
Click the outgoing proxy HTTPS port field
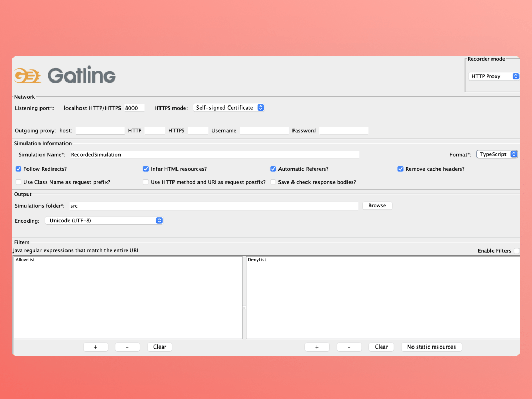[198, 130]
